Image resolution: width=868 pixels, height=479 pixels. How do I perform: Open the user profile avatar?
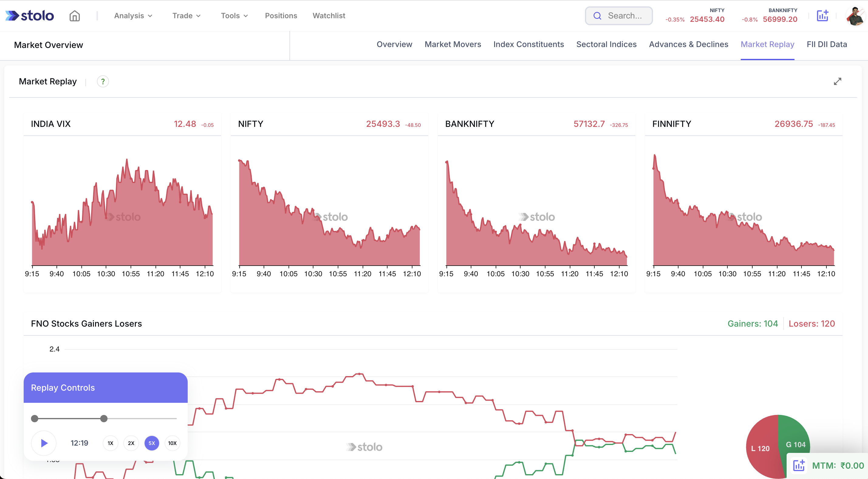(x=856, y=16)
